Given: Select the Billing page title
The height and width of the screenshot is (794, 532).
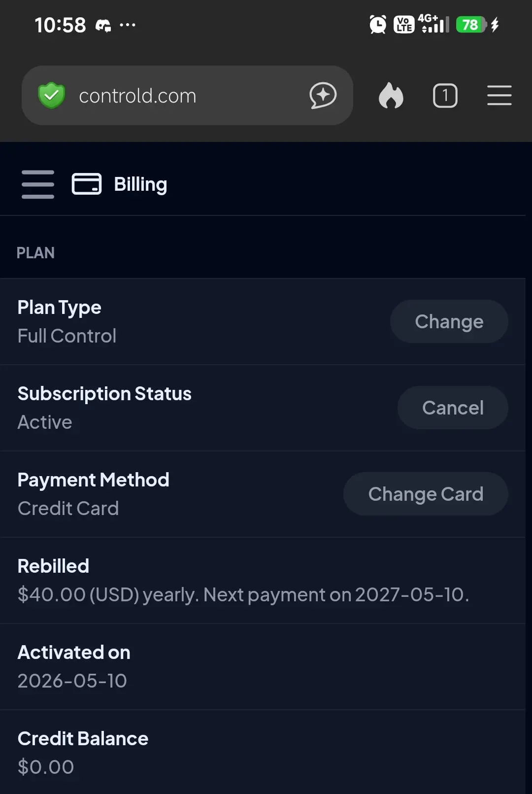Looking at the screenshot, I should pos(140,184).
